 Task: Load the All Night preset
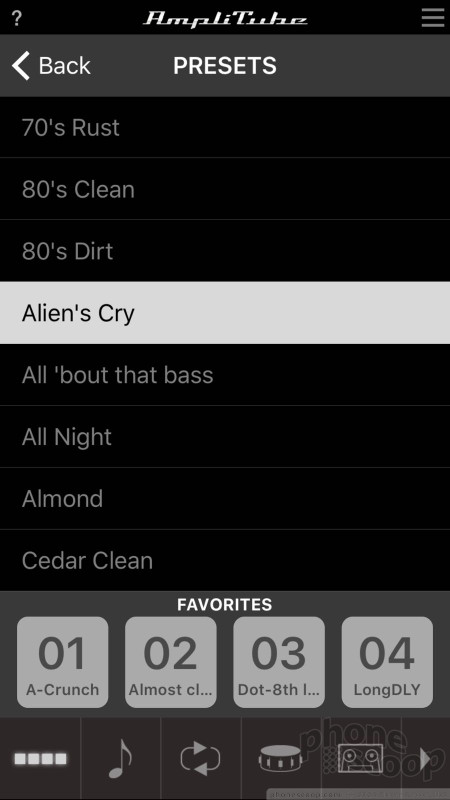[225, 437]
